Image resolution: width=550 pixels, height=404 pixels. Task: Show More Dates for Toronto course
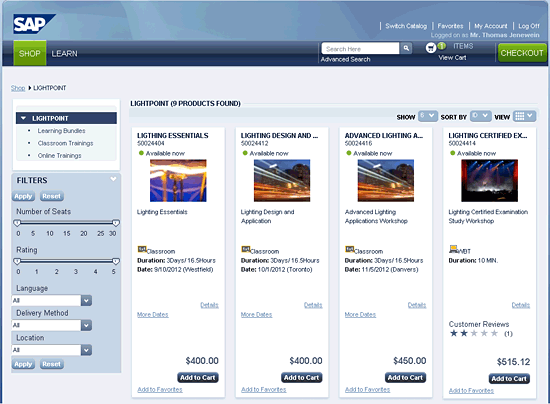point(257,315)
